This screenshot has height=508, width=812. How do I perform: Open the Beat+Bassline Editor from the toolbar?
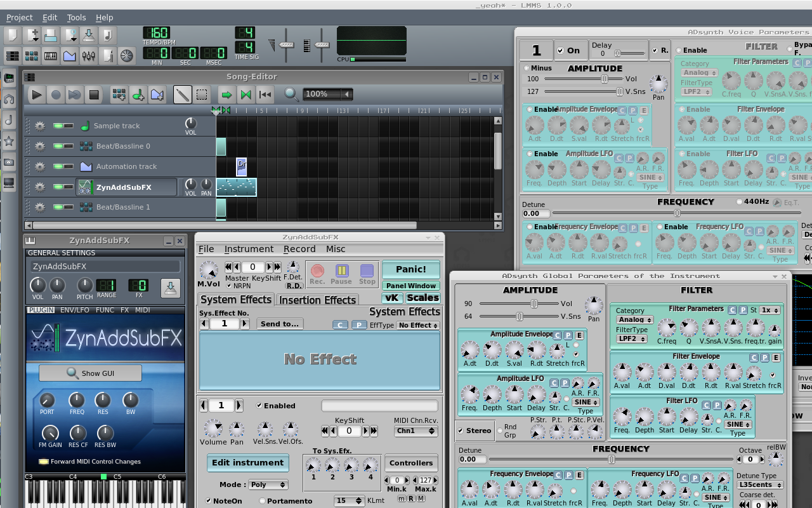pyautogui.click(x=32, y=56)
